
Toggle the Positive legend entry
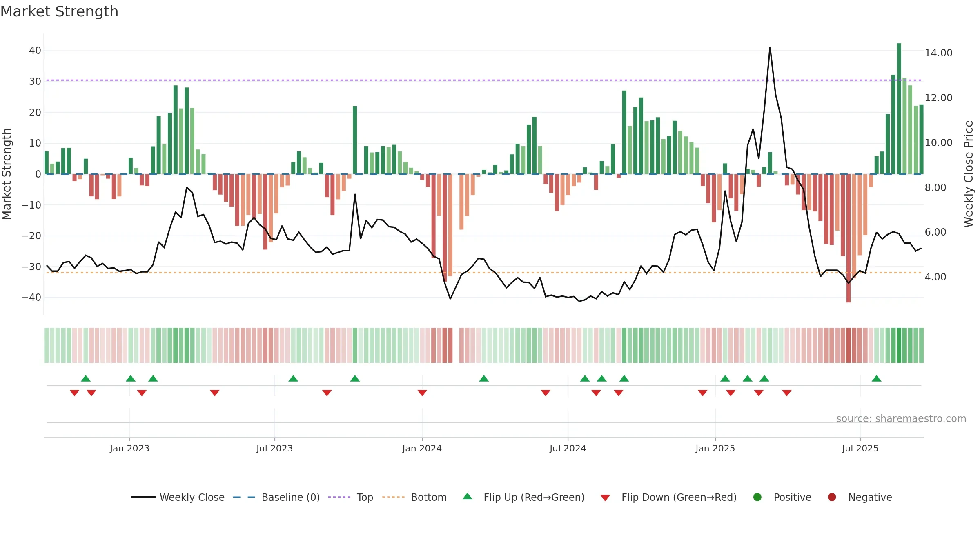[x=782, y=497]
